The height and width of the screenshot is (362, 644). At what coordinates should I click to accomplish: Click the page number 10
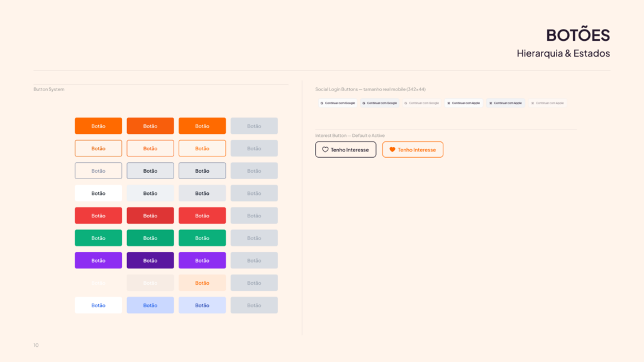pos(36,345)
